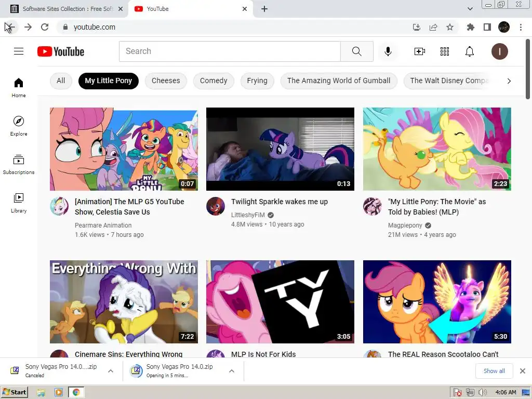Screen dimensions: 532x399
Task: Go to Home in the sidebar
Action: pos(19,87)
